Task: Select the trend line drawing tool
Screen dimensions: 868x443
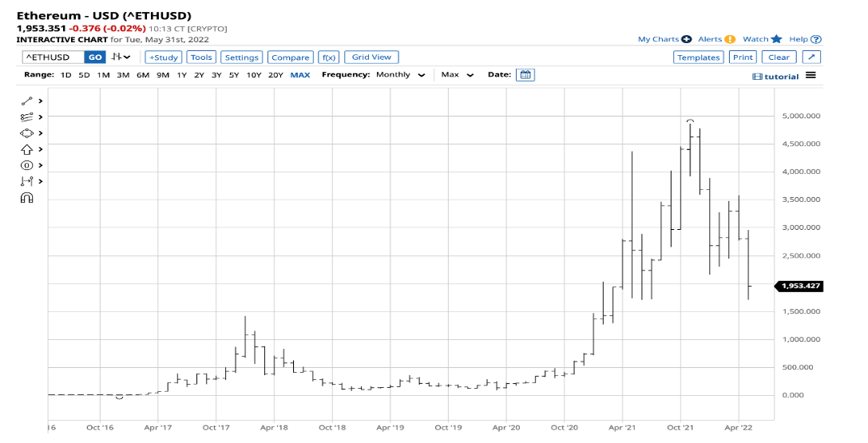Action: 26,101
